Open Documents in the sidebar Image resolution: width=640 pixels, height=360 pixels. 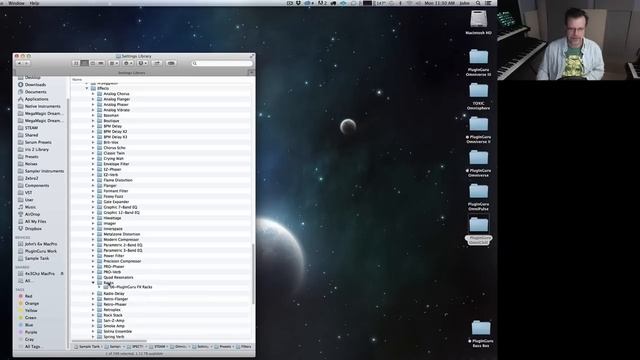pyautogui.click(x=32, y=92)
